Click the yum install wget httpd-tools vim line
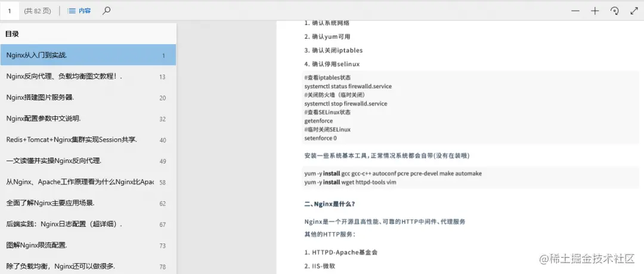 351,182
